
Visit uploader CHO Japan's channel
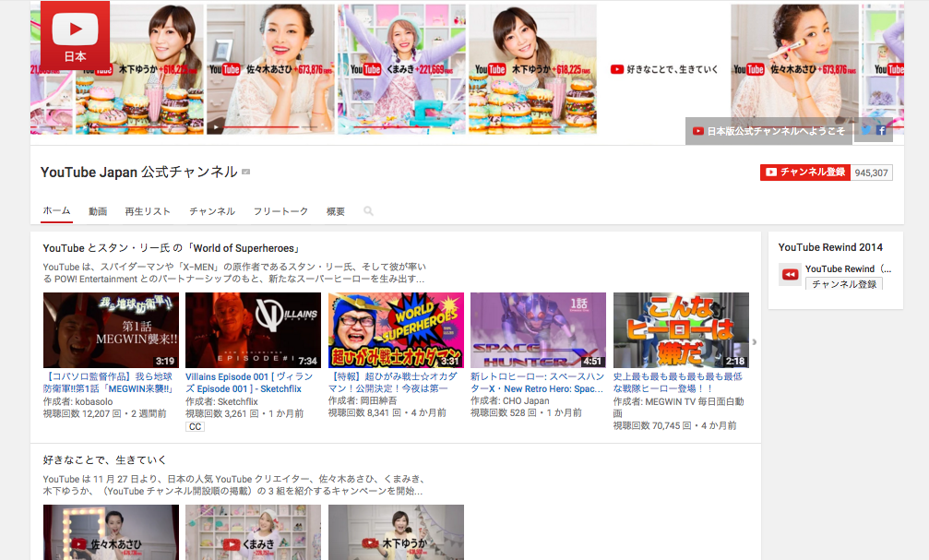pos(526,400)
